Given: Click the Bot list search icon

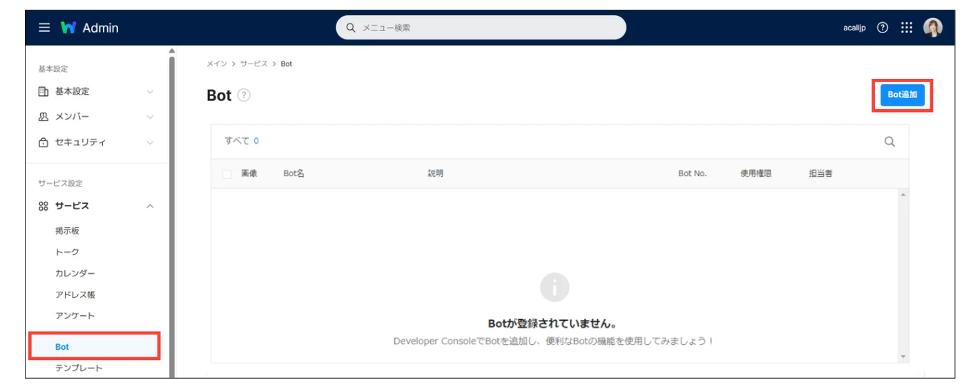Looking at the screenshot, I should pyautogui.click(x=890, y=142).
